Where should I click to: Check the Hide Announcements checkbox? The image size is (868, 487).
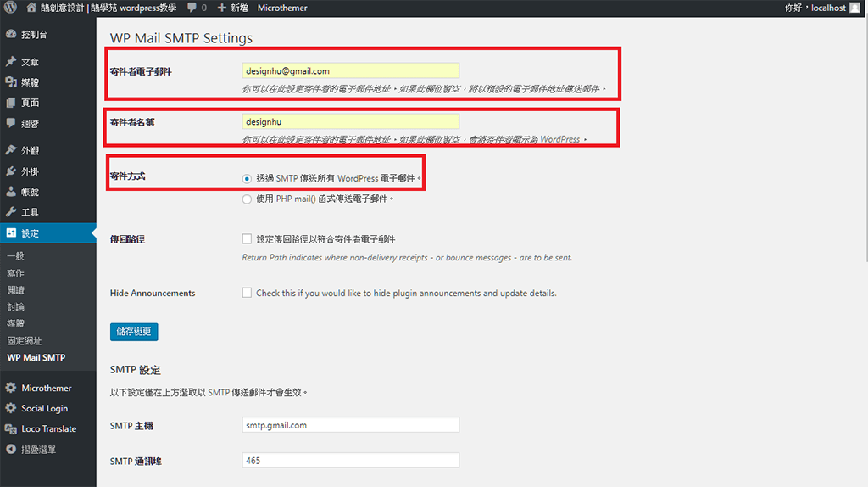point(247,293)
